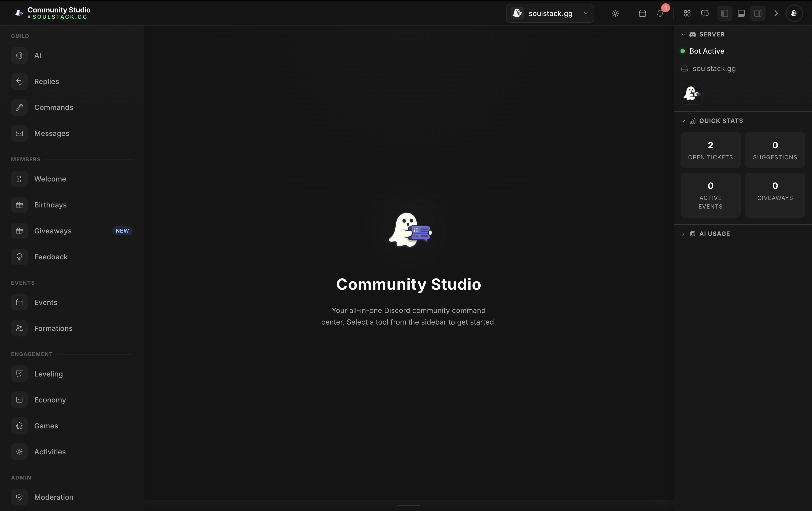Click the Giveaways stat card
Viewport: 812px width, 511px height.
point(775,195)
